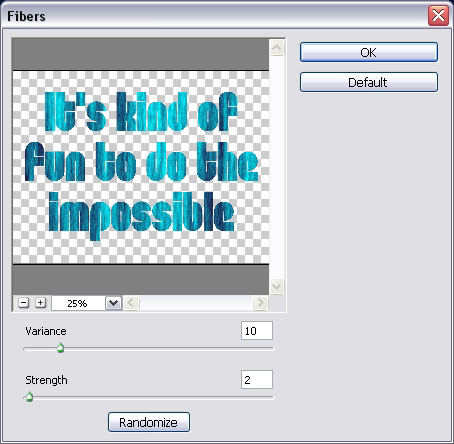Viewport: 454px width, 444px height.
Task: Open the 25% zoom level dropdown arrow
Action: point(114,303)
